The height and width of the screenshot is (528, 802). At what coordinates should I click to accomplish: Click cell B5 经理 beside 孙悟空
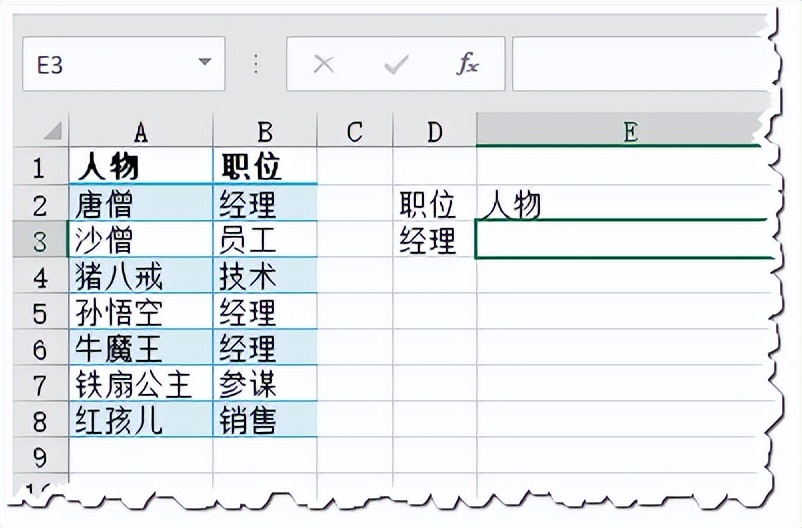click(264, 312)
